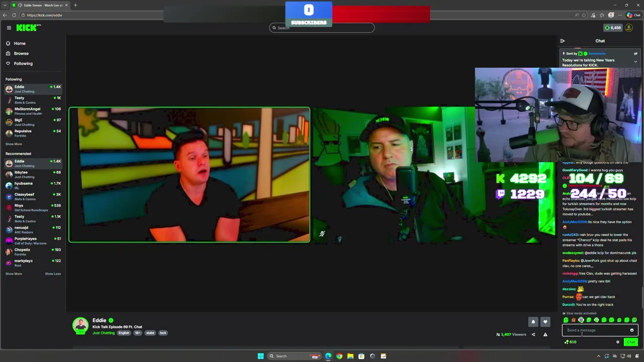The width and height of the screenshot is (644, 362).
Task: Go to Home in the sidebar
Action: 20,43
